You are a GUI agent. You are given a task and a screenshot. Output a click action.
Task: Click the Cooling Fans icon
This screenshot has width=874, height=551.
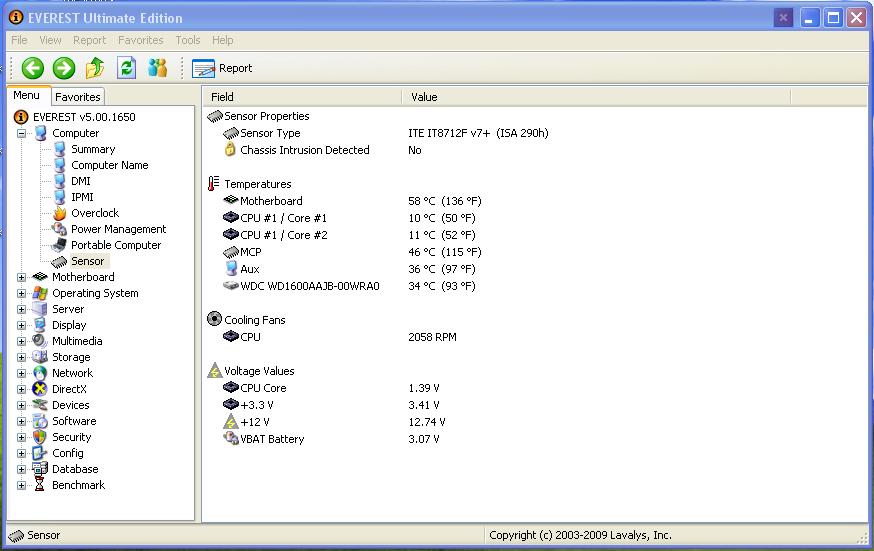tap(214, 319)
